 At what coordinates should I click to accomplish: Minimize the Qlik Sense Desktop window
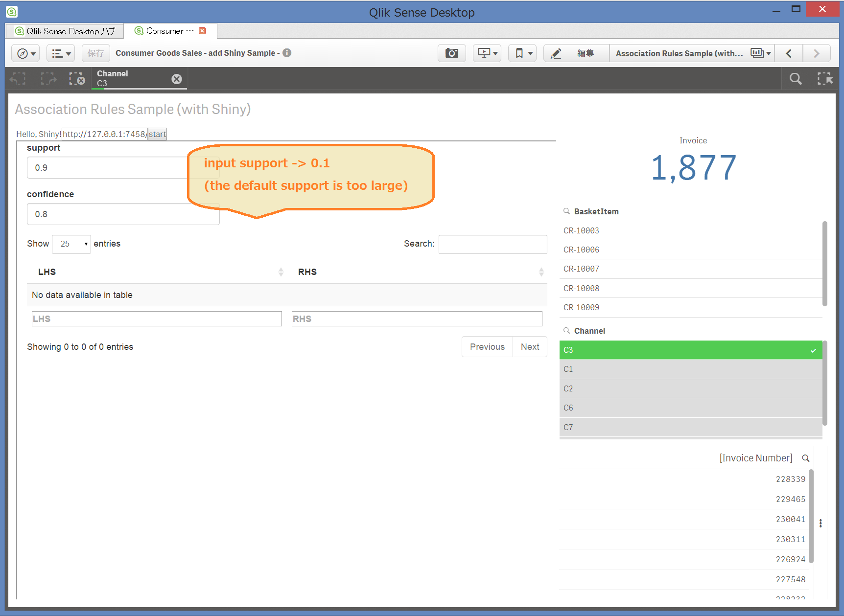pyautogui.click(x=776, y=10)
